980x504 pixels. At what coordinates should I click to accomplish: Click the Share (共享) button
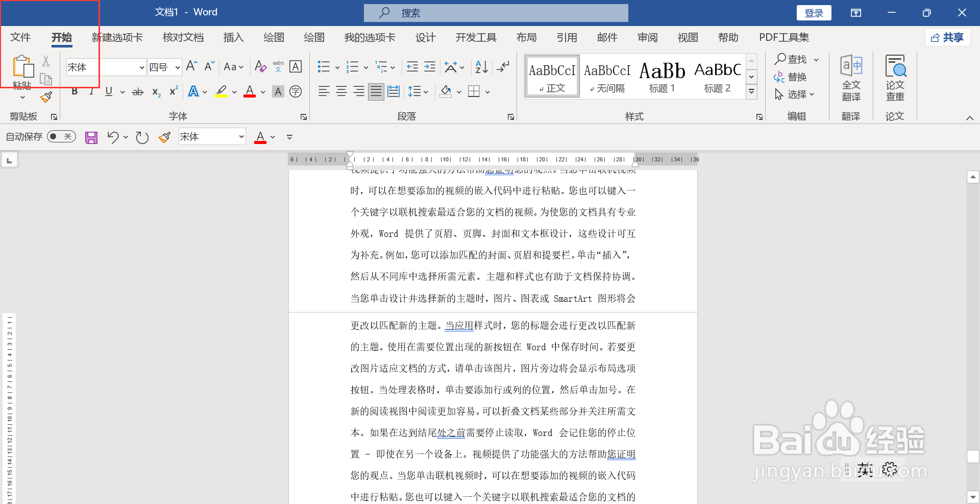point(947,37)
